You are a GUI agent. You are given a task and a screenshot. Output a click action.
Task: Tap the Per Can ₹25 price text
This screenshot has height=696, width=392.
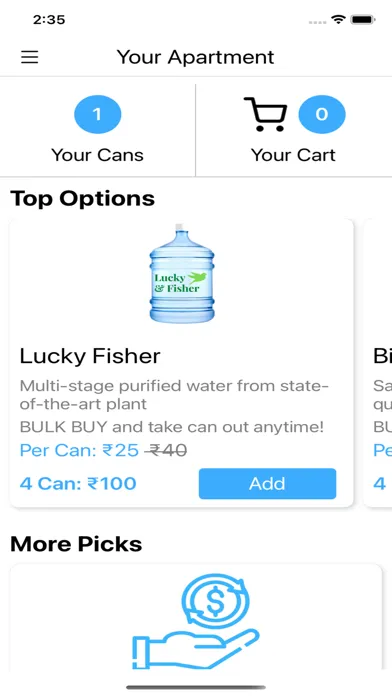[79, 451]
